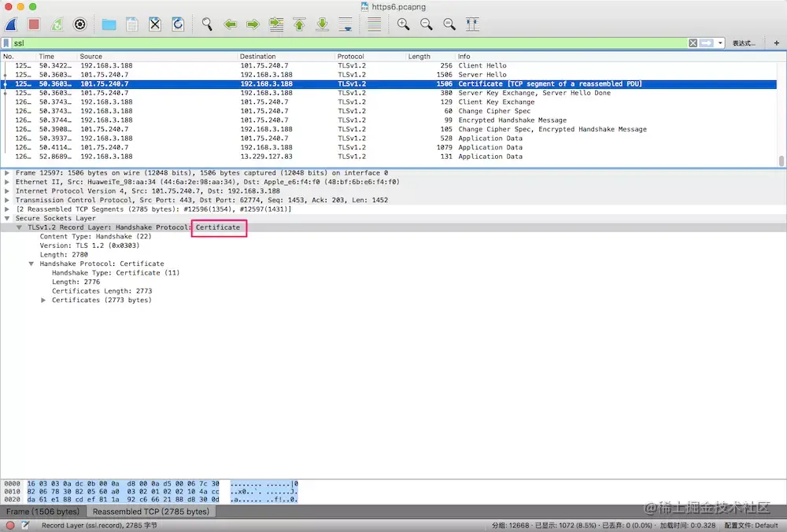Image resolution: width=787 pixels, height=532 pixels.
Task: Sort by Info column header
Action: (617, 56)
